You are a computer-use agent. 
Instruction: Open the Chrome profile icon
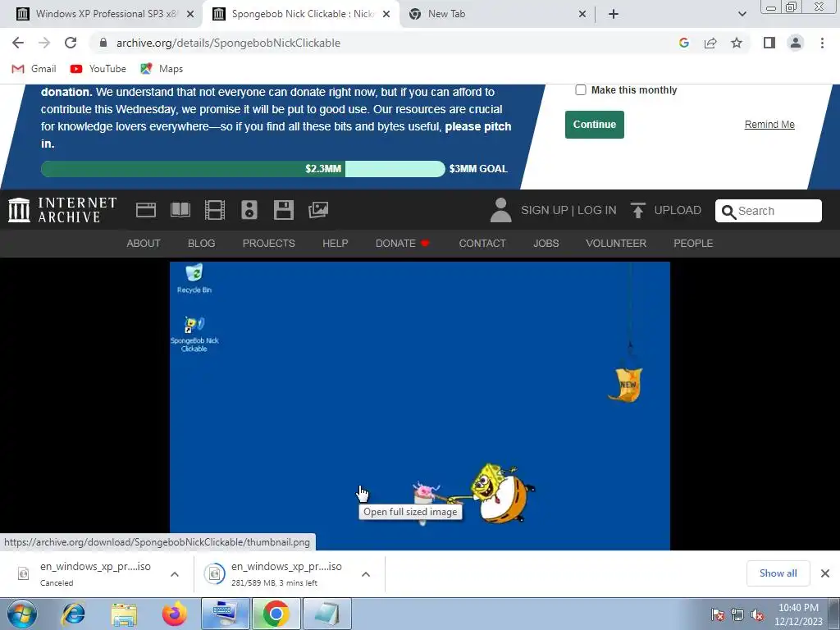point(796,43)
